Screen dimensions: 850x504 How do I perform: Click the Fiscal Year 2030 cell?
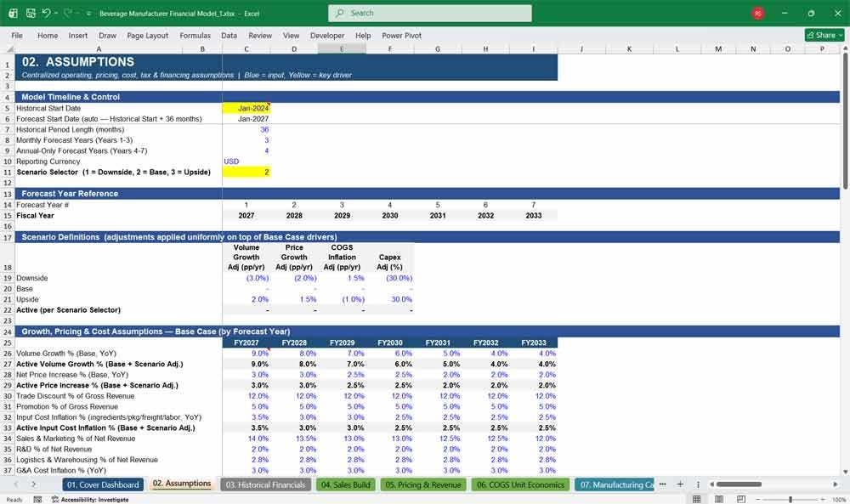(x=390, y=216)
